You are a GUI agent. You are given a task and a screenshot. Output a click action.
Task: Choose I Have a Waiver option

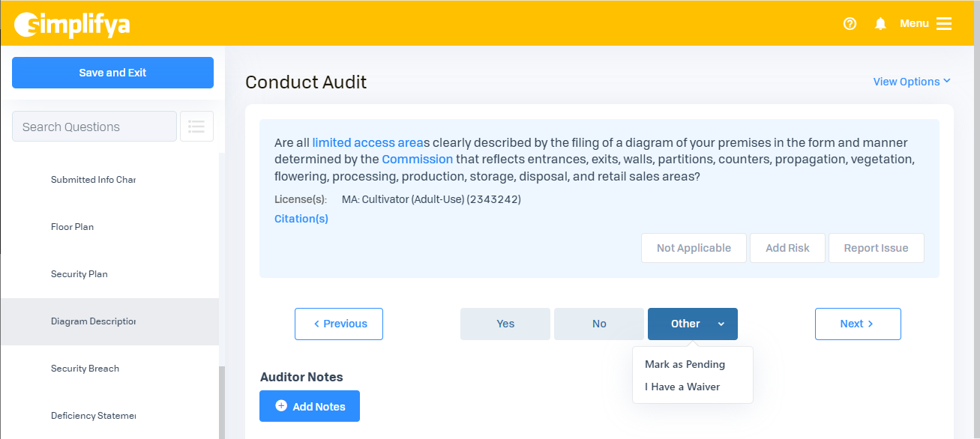tap(682, 387)
